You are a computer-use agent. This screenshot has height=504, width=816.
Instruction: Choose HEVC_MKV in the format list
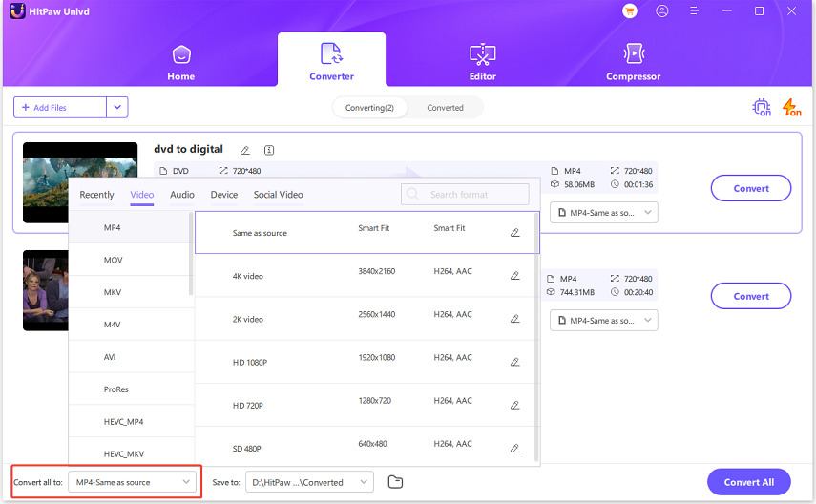(x=130, y=451)
